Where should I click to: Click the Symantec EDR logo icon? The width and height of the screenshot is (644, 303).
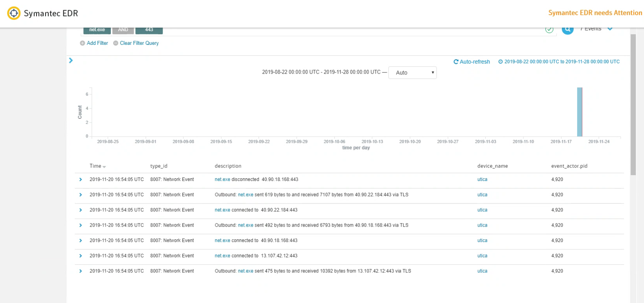[14, 13]
